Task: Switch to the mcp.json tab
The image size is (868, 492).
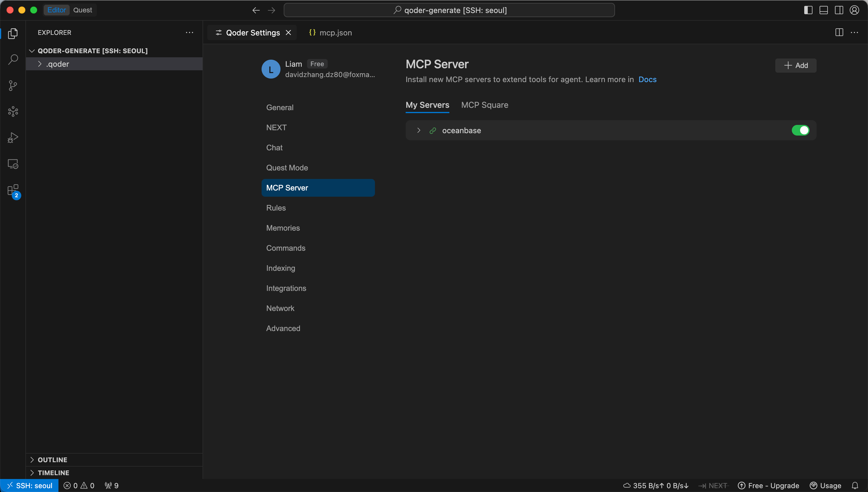Action: click(330, 32)
